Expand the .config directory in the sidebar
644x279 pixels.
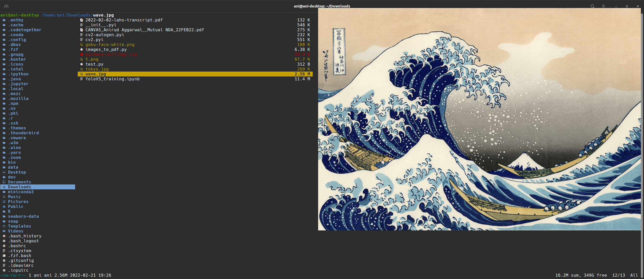pyautogui.click(x=17, y=40)
